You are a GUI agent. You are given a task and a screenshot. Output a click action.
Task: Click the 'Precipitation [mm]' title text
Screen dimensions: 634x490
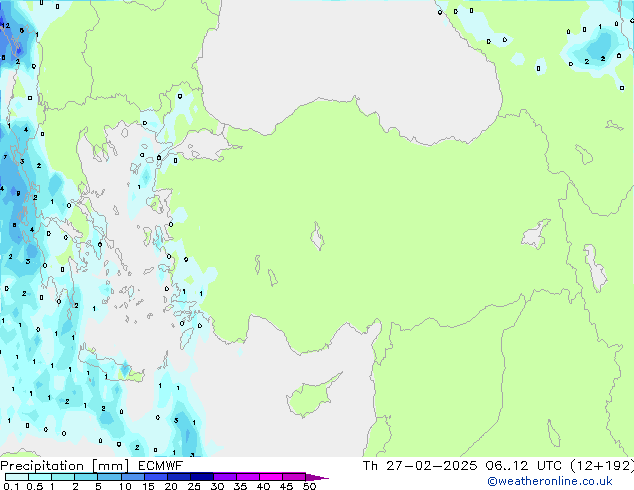65,466
